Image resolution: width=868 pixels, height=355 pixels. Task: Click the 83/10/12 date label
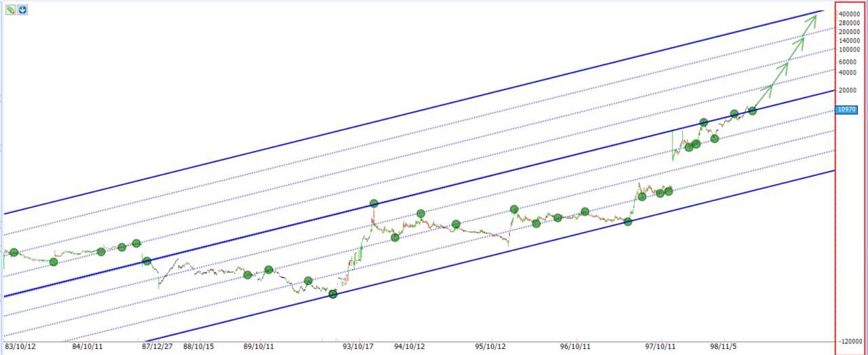pos(21,346)
